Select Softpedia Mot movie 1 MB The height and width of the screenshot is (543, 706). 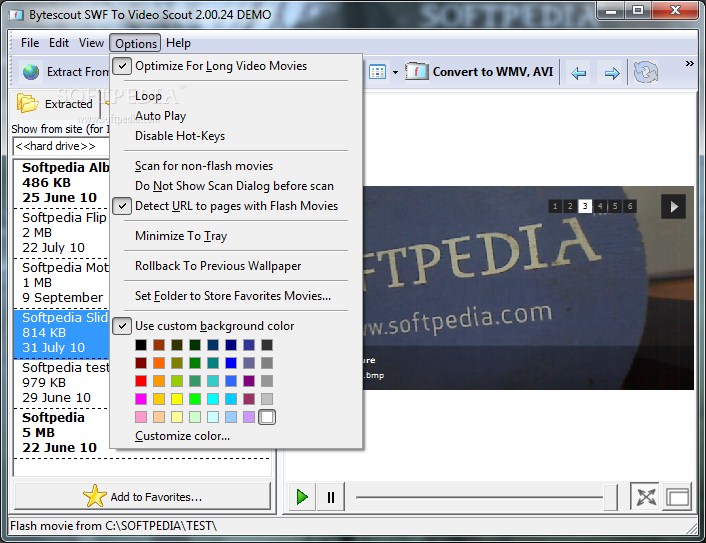[62, 282]
